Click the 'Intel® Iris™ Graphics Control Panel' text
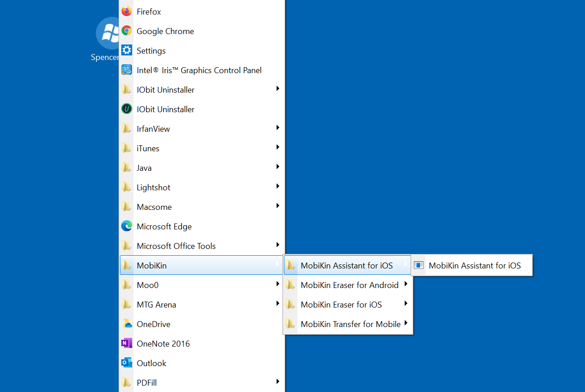This screenshot has height=392, width=585. [x=199, y=70]
